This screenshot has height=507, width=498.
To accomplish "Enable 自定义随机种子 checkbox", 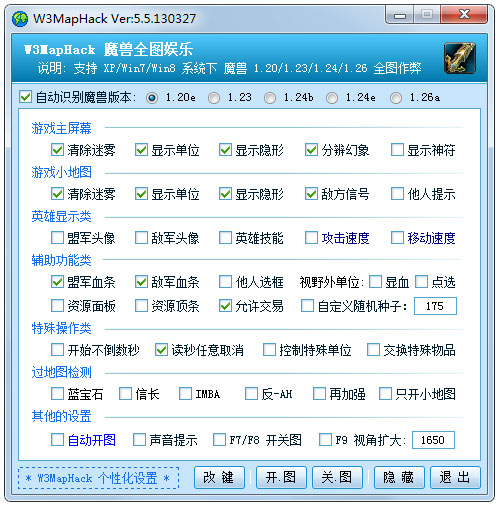I will click(x=307, y=306).
